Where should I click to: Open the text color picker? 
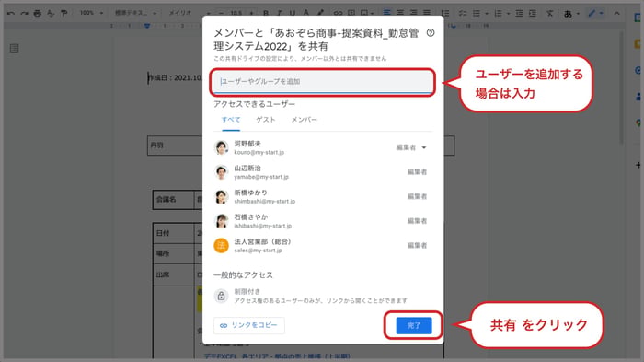click(x=306, y=13)
